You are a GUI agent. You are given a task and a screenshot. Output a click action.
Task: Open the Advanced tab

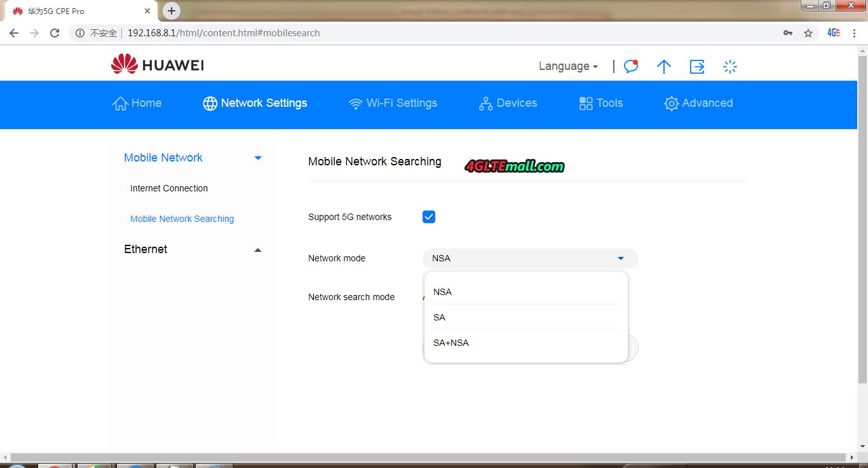coord(698,103)
